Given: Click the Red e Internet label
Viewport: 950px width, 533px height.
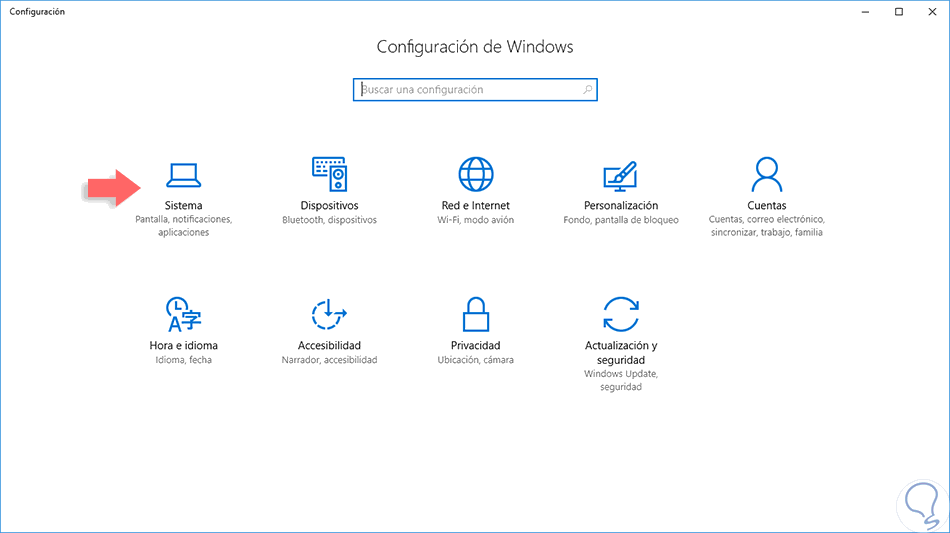Looking at the screenshot, I should coord(476,205).
